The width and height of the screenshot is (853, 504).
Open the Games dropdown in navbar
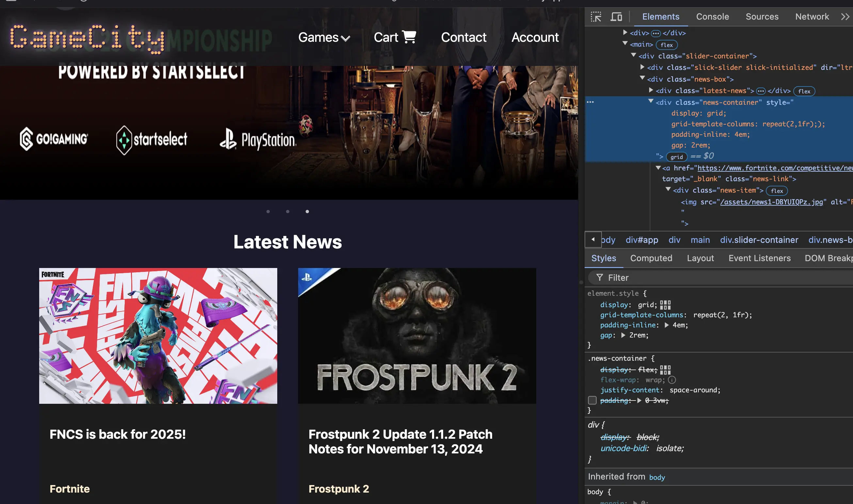tap(324, 37)
